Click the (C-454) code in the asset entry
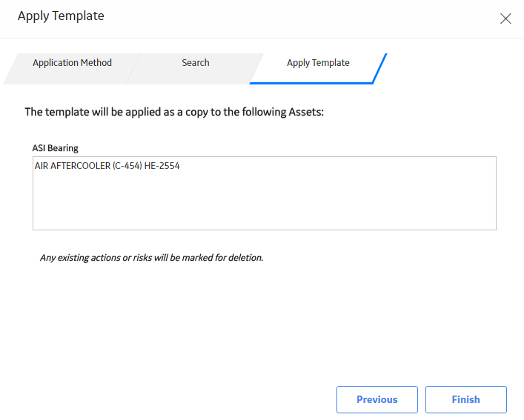 127,166
